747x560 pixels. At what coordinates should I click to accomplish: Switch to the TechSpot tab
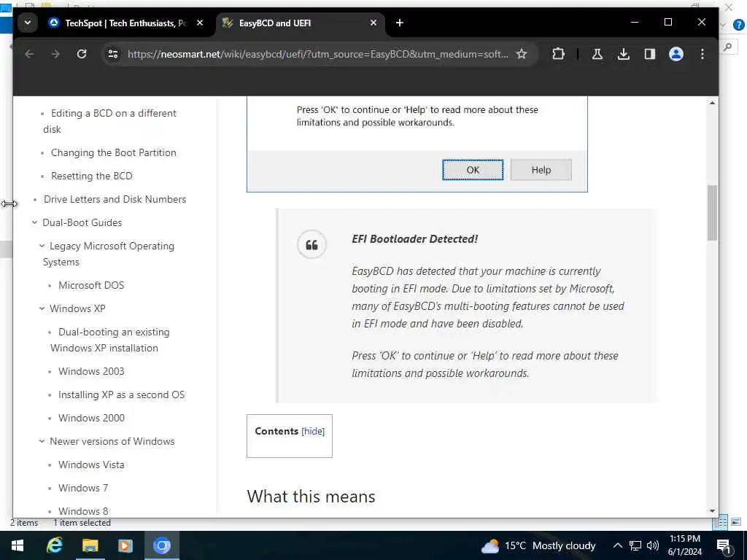click(x=119, y=23)
